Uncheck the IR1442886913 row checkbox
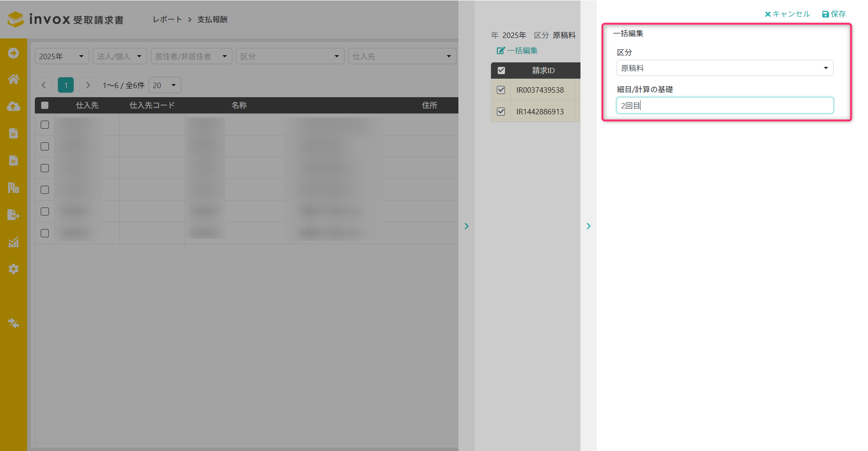Image resolution: width=868 pixels, height=451 pixels. pyautogui.click(x=501, y=112)
